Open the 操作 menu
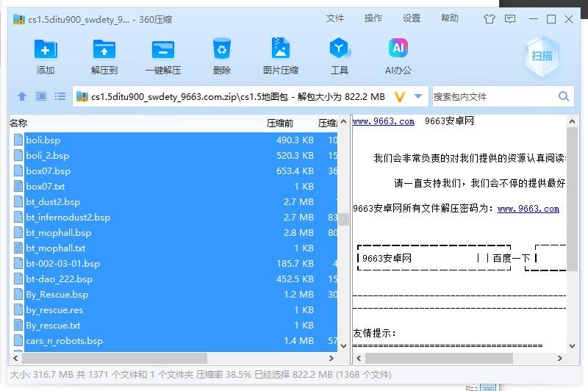 tap(373, 18)
